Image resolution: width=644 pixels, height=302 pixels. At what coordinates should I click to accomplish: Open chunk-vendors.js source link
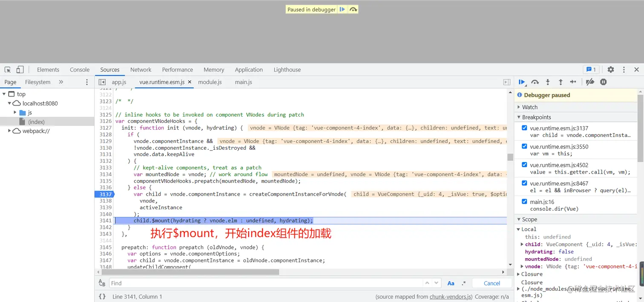point(451,297)
